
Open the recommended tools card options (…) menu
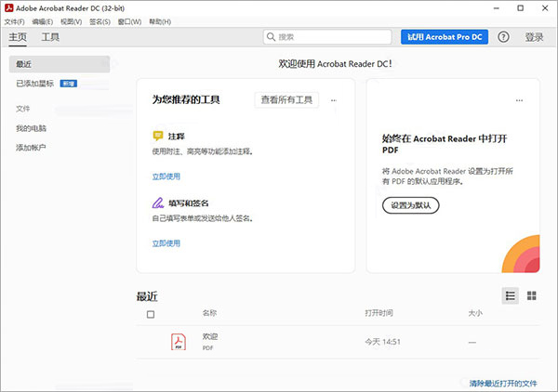(334, 100)
